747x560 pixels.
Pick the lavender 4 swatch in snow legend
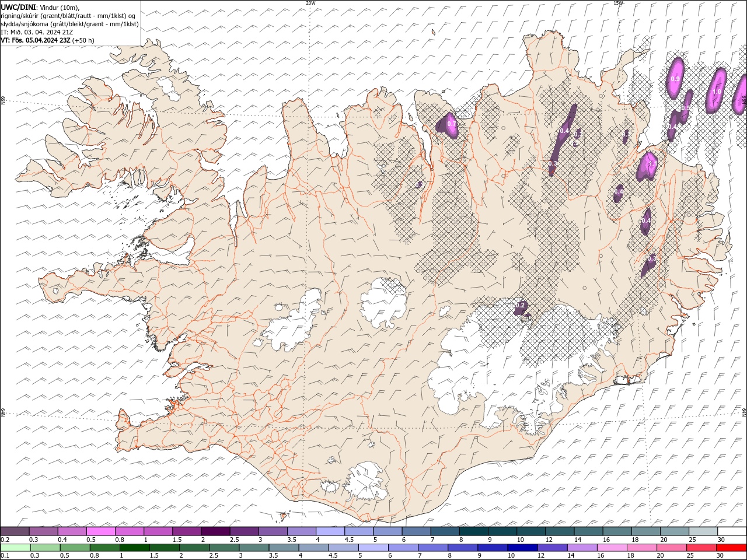point(330,531)
